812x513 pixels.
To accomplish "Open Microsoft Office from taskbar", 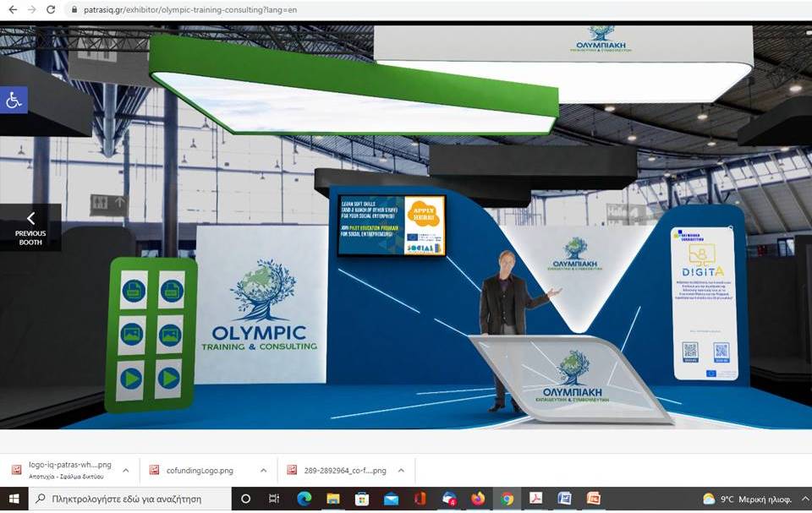I will [x=420, y=499].
